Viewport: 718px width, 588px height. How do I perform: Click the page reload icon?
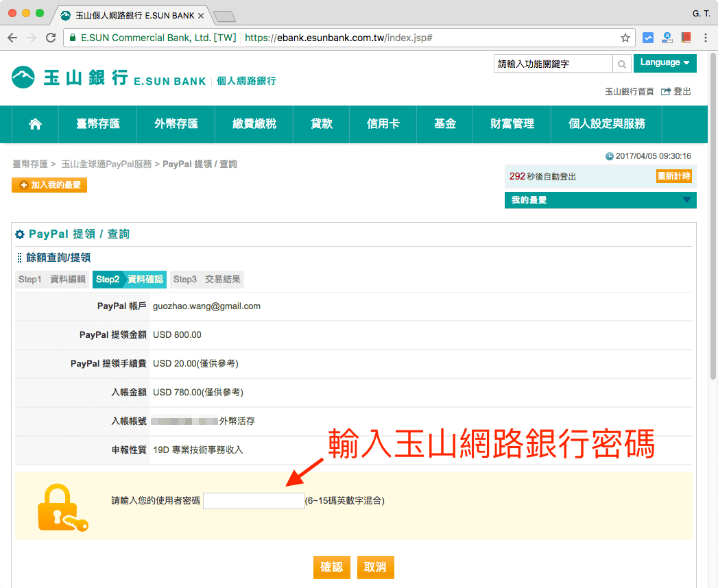pos(50,38)
